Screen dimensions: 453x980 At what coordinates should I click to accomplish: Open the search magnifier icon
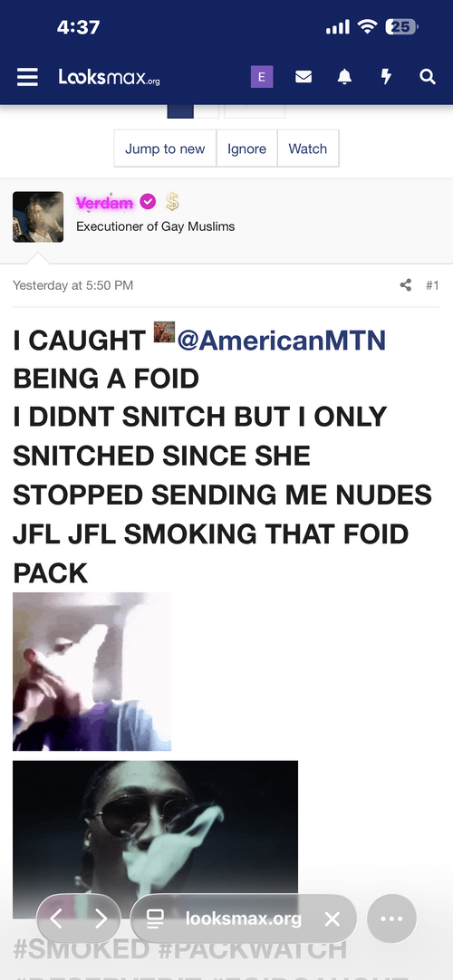click(x=428, y=77)
